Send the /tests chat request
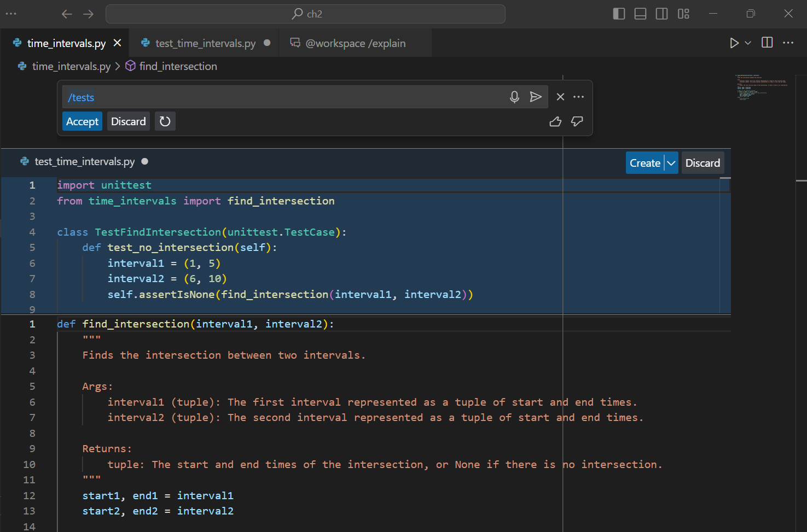 point(536,97)
